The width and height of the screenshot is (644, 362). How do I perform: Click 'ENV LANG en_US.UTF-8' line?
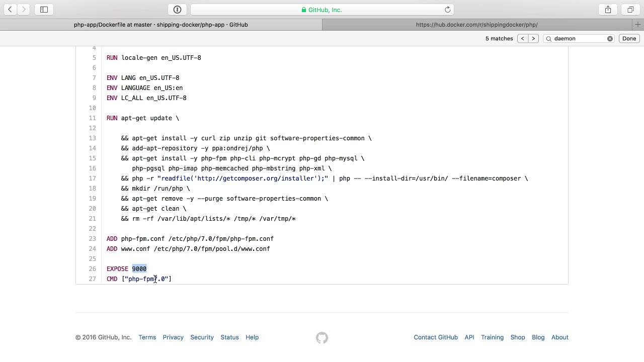pyautogui.click(x=143, y=78)
